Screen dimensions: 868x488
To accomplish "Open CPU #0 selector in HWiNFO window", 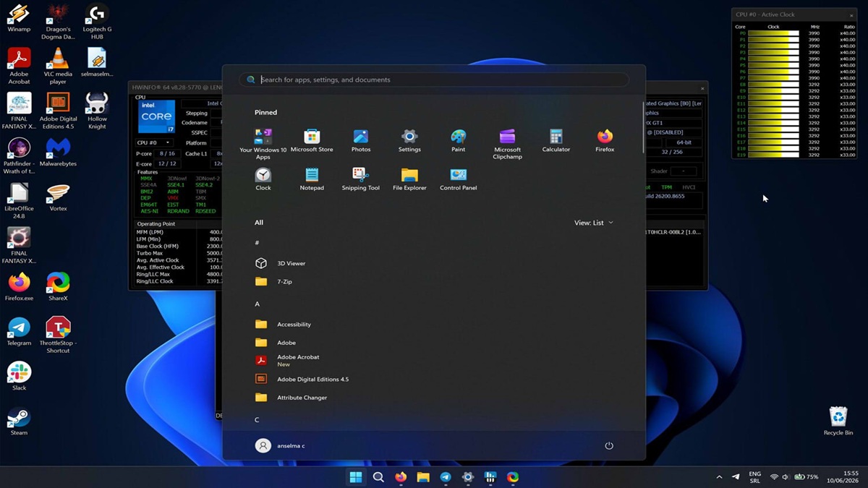I will point(154,142).
